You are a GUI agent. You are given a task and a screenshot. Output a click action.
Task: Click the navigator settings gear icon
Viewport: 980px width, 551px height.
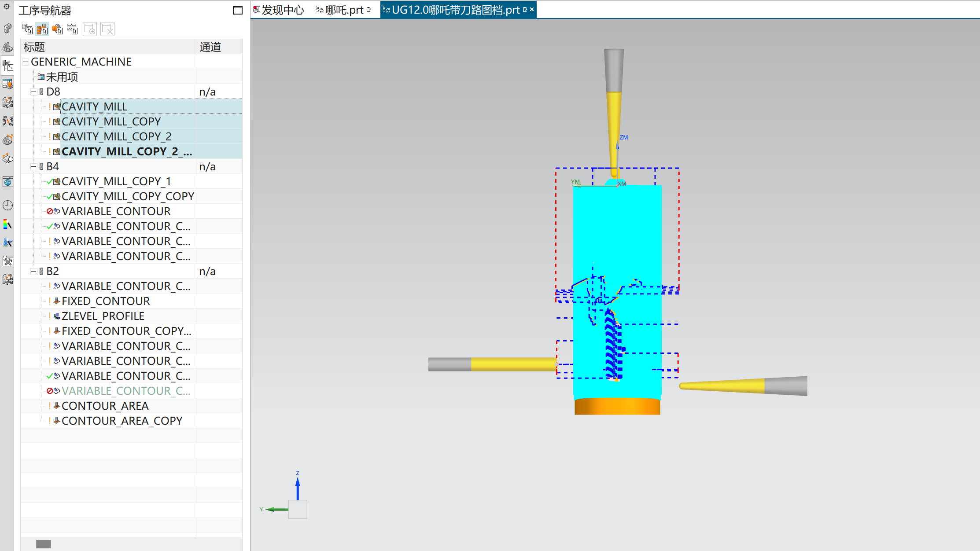coord(7,7)
